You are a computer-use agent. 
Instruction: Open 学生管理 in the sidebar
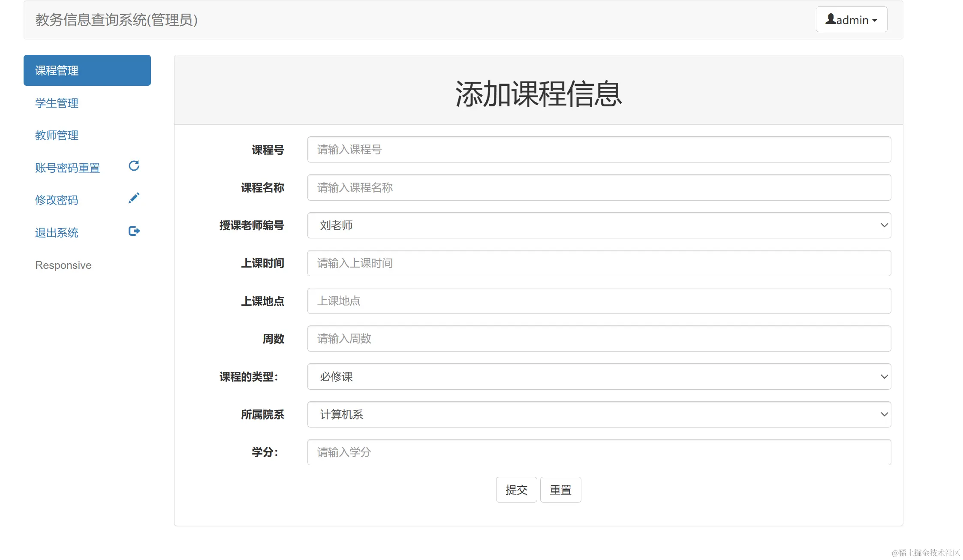pos(57,103)
